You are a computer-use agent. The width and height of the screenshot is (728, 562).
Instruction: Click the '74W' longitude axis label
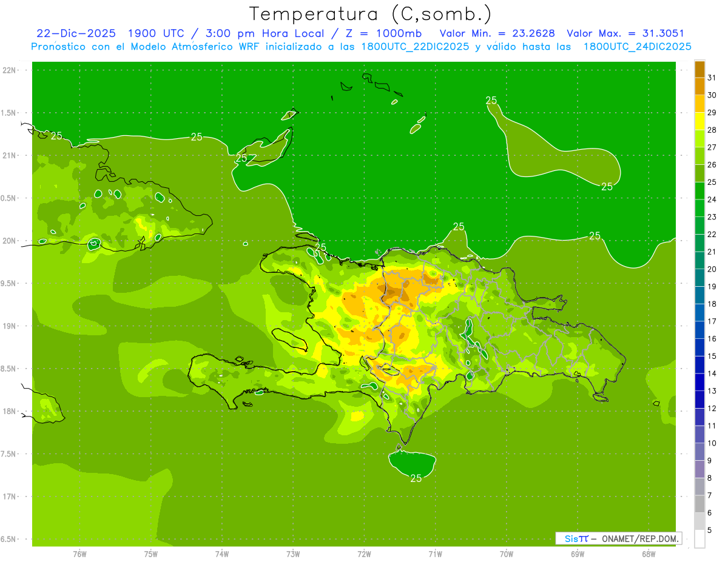[222, 554]
